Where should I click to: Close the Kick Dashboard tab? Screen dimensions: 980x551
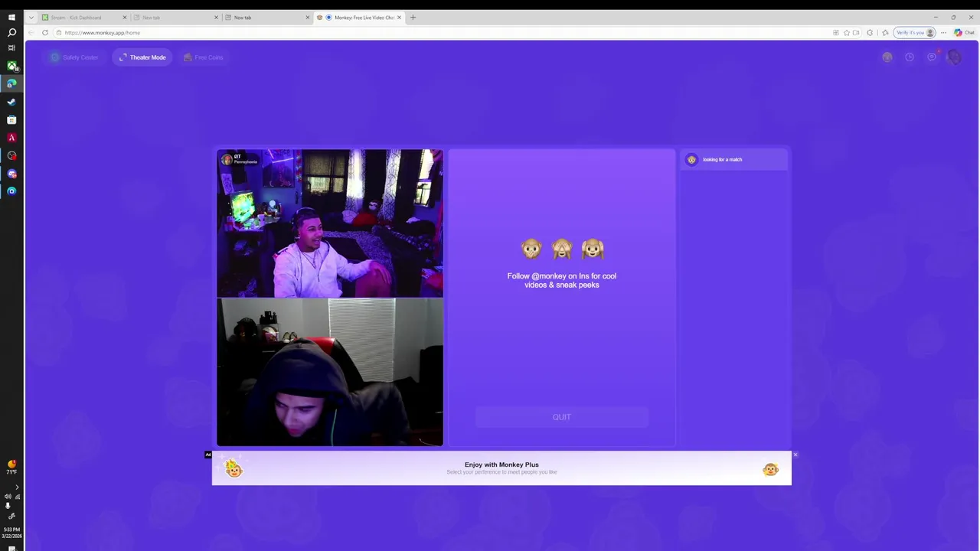(x=125, y=18)
